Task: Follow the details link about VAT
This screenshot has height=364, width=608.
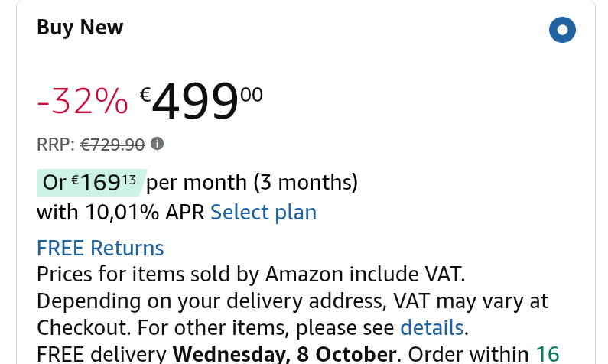Action: pyautogui.click(x=431, y=327)
